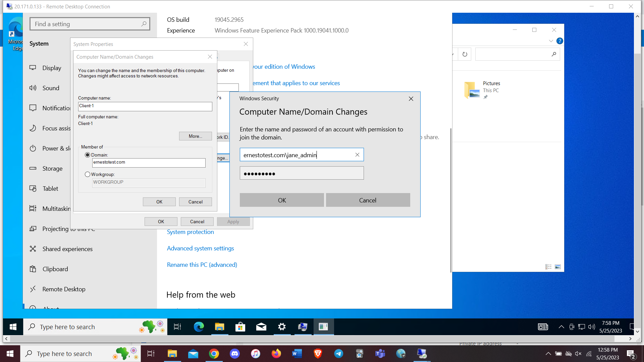Select the Workgroup radio button

(x=88, y=174)
